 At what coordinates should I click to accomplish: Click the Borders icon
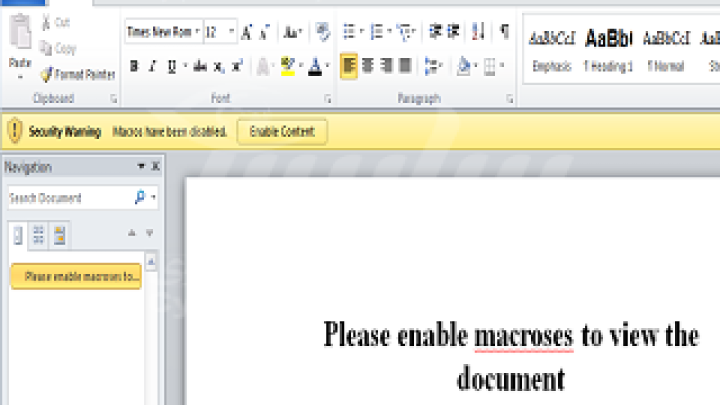click(x=490, y=67)
